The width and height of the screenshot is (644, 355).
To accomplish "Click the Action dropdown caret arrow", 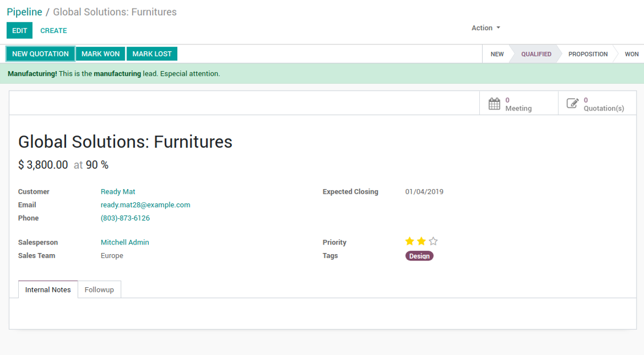I will click(498, 28).
